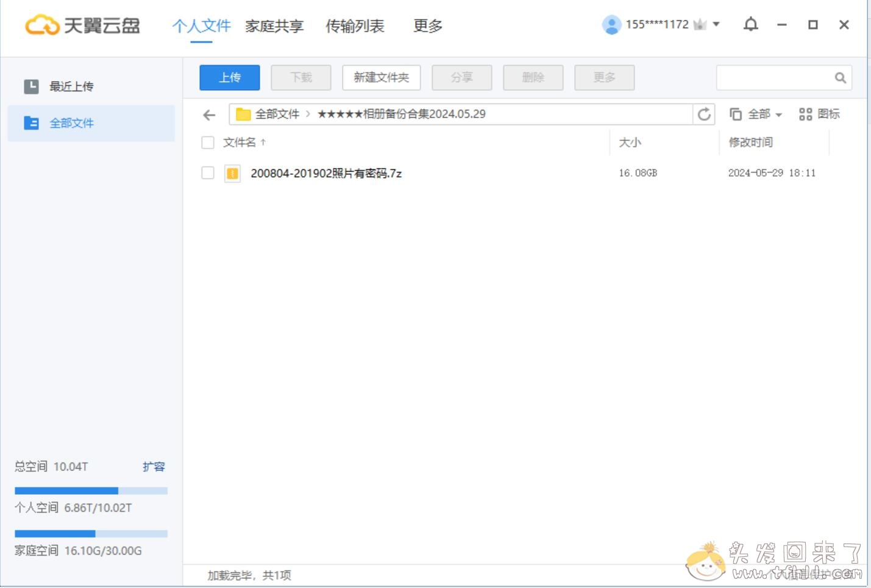871x588 pixels.
Task: Maximize the 天翼云盘 window
Action: (x=813, y=25)
